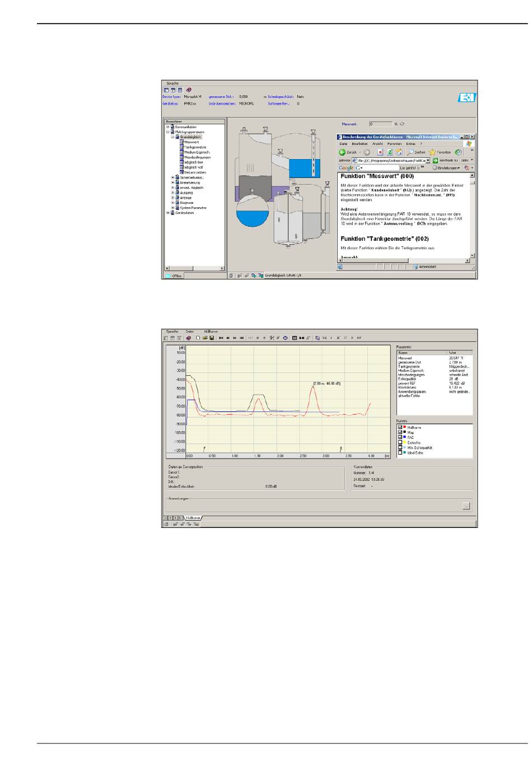Click the New file icon in the curve toolbar
This screenshot has height=767, width=532.
point(198,338)
